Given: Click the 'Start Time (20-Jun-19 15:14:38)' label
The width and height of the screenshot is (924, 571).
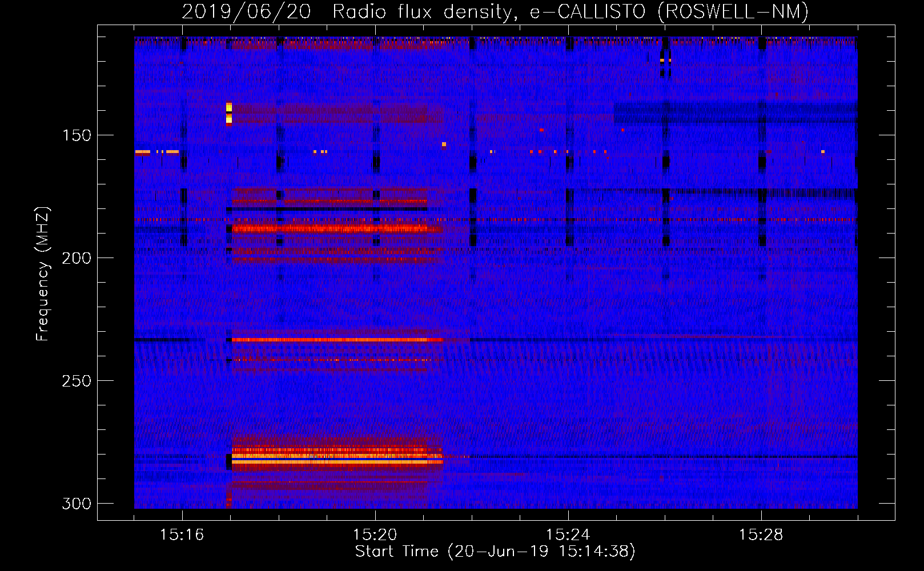Looking at the screenshot, I should pyautogui.click(x=495, y=552).
